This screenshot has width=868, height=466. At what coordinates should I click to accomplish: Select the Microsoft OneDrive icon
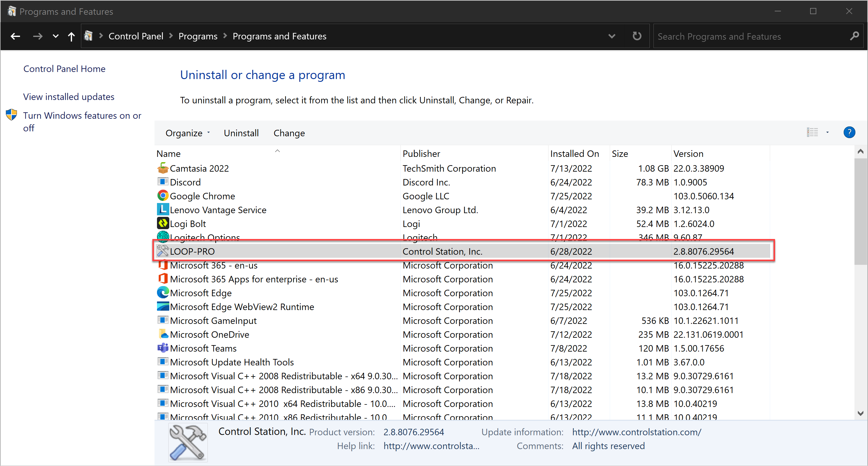(163, 334)
